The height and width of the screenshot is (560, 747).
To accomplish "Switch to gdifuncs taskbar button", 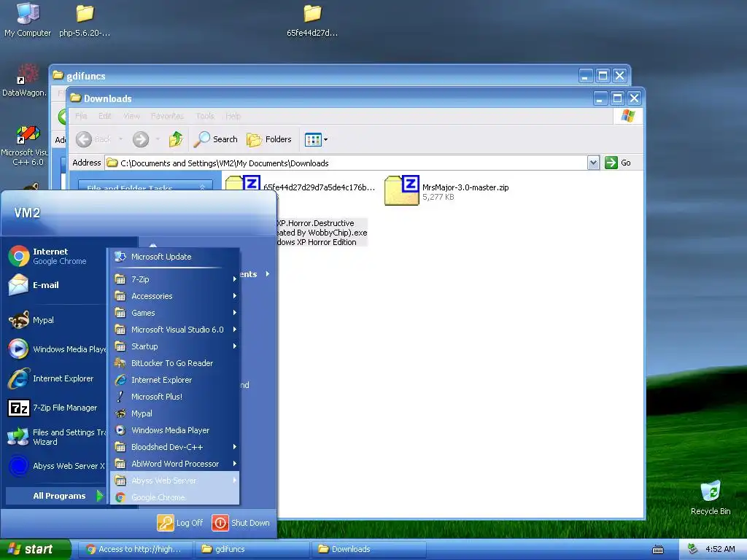I will click(252, 549).
